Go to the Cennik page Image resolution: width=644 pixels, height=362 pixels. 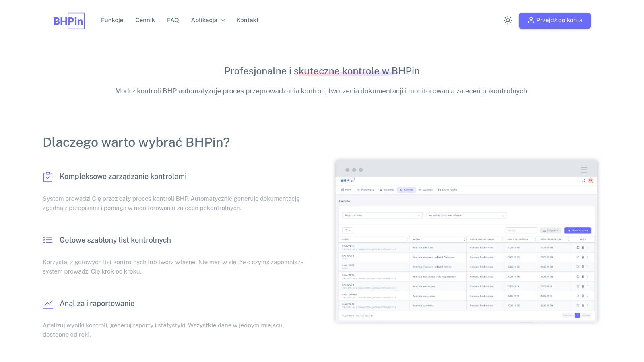click(x=145, y=20)
